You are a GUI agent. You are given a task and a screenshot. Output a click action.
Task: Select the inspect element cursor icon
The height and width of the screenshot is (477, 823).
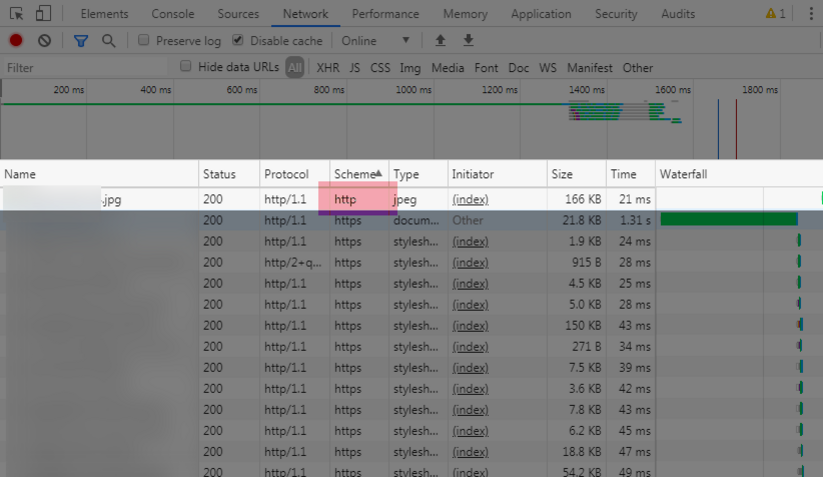pyautogui.click(x=16, y=14)
